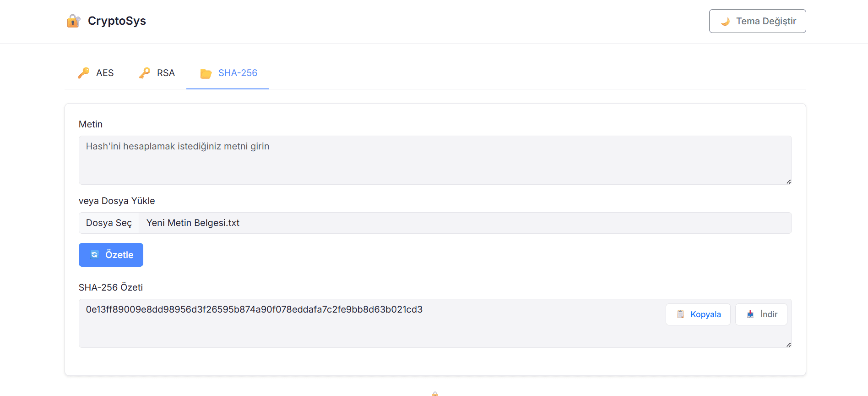This screenshot has width=868, height=396.
Task: Click the Metin textarea resize handle
Action: click(x=788, y=181)
